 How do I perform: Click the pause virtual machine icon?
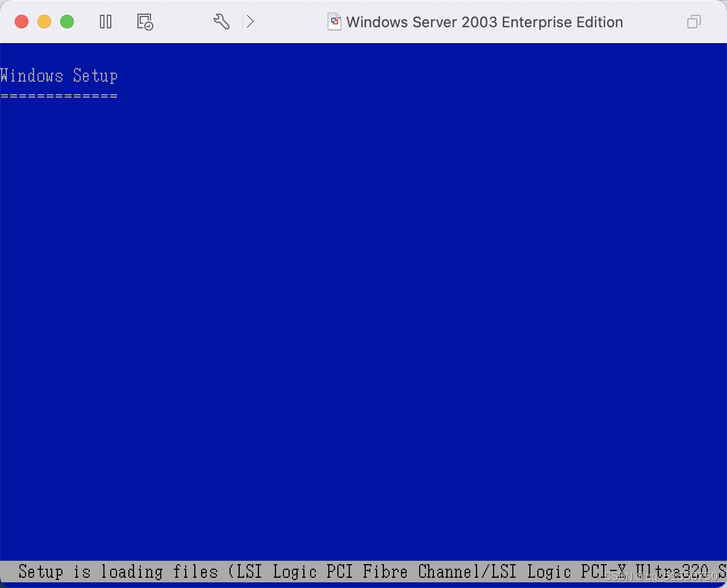tap(106, 22)
